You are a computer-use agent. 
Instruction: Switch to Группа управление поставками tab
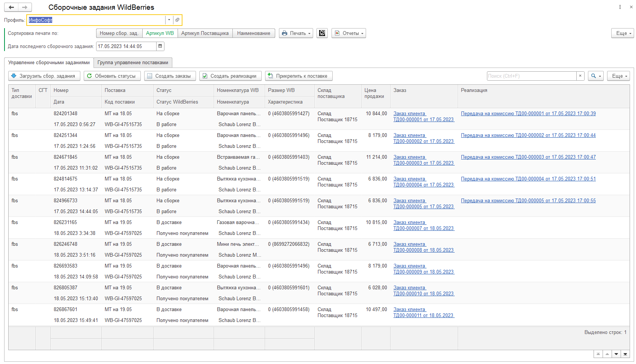[x=133, y=63]
